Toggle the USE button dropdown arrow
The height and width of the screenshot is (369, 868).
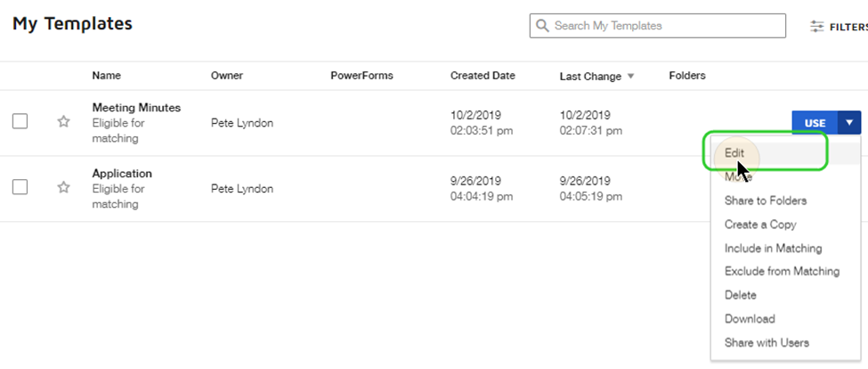coord(850,123)
